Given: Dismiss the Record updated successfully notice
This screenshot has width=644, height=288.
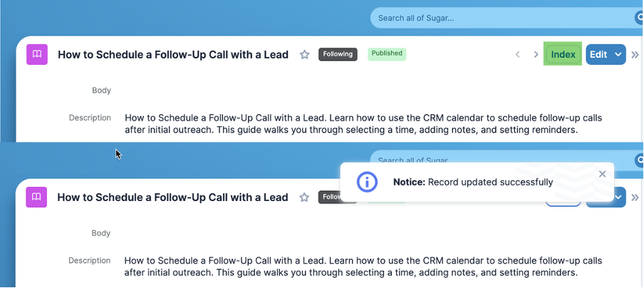Looking at the screenshot, I should click(602, 174).
